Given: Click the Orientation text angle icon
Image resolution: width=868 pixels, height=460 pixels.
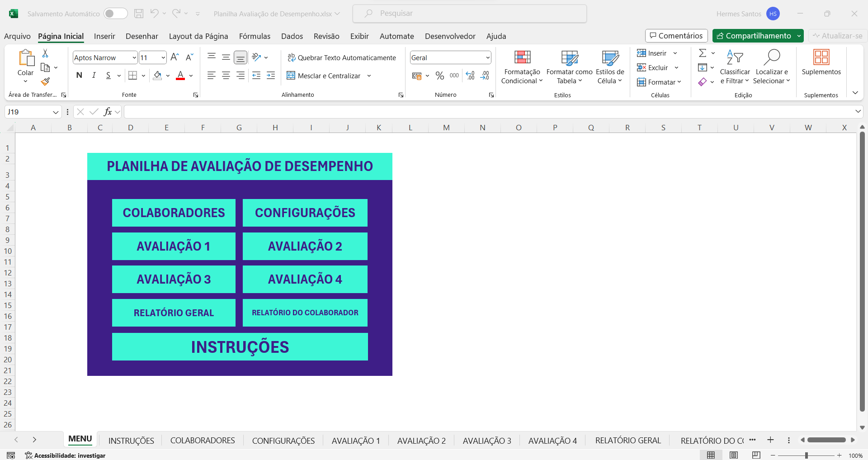Looking at the screenshot, I should pos(256,57).
